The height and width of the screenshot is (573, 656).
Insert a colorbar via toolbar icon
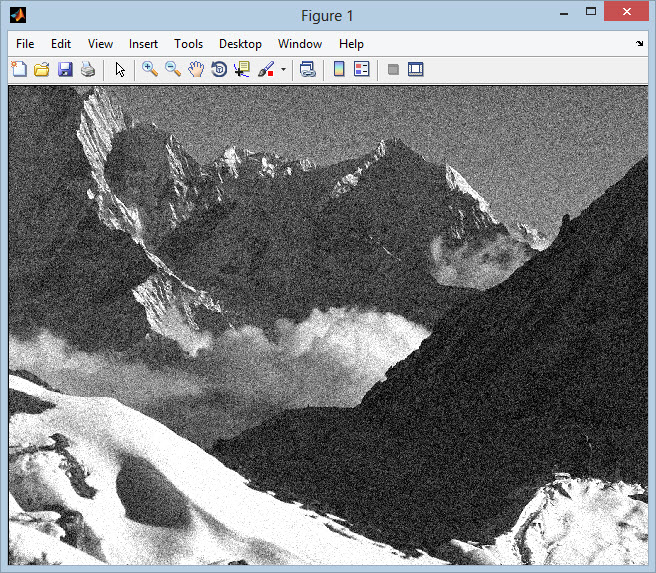339,69
